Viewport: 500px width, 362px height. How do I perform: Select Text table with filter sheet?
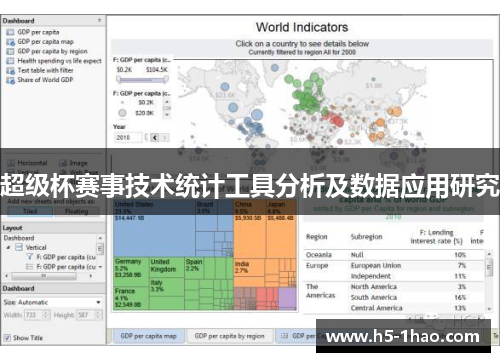[x=45, y=70]
